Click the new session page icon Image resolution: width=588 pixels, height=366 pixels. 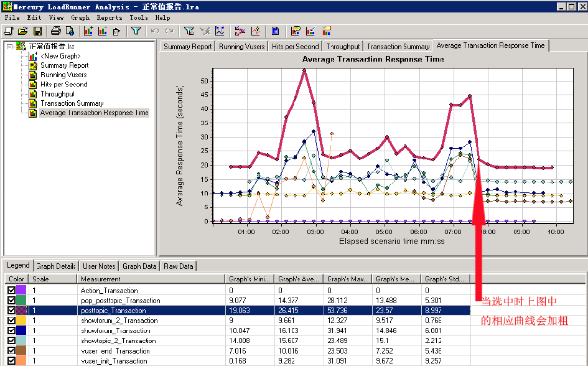point(8,31)
